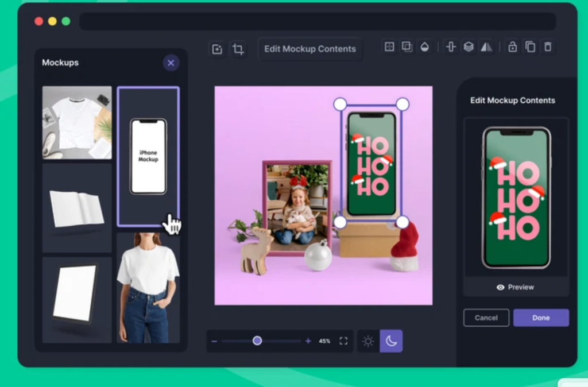Select the flat-lay t-shirt mockup thumbnail

[x=77, y=123]
